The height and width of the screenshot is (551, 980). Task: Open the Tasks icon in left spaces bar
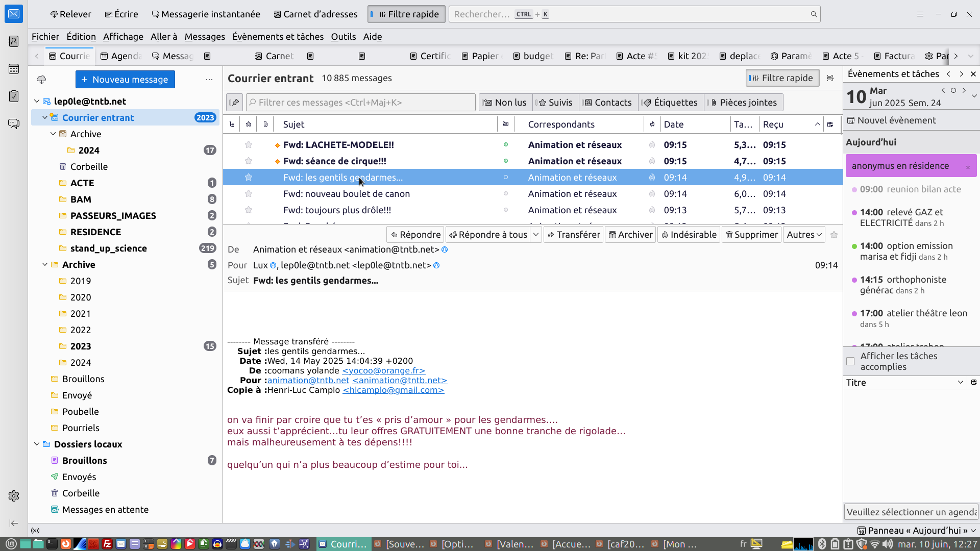tap(14, 96)
